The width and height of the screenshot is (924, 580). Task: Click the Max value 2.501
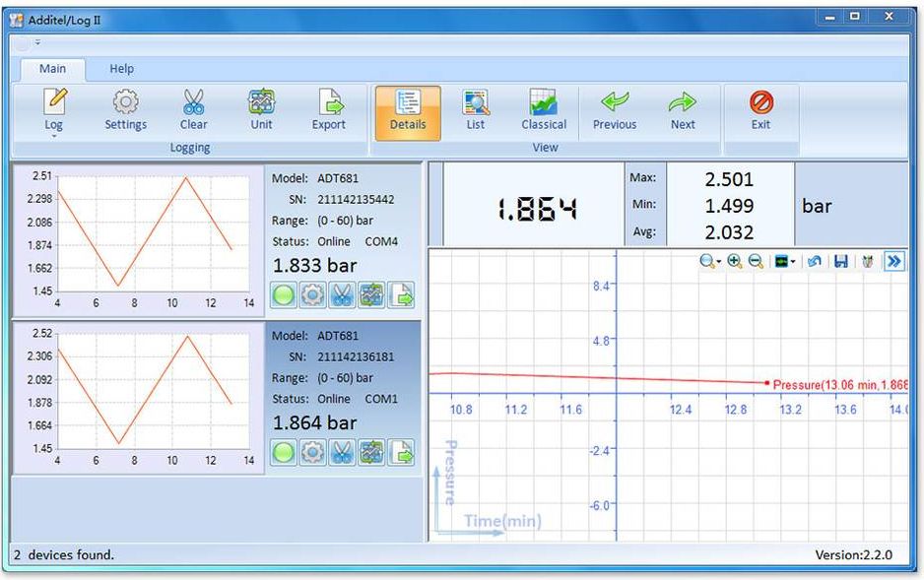(x=730, y=179)
